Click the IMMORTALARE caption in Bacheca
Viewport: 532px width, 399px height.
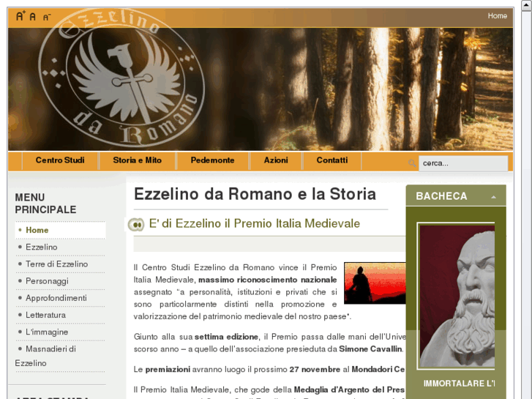point(459,384)
